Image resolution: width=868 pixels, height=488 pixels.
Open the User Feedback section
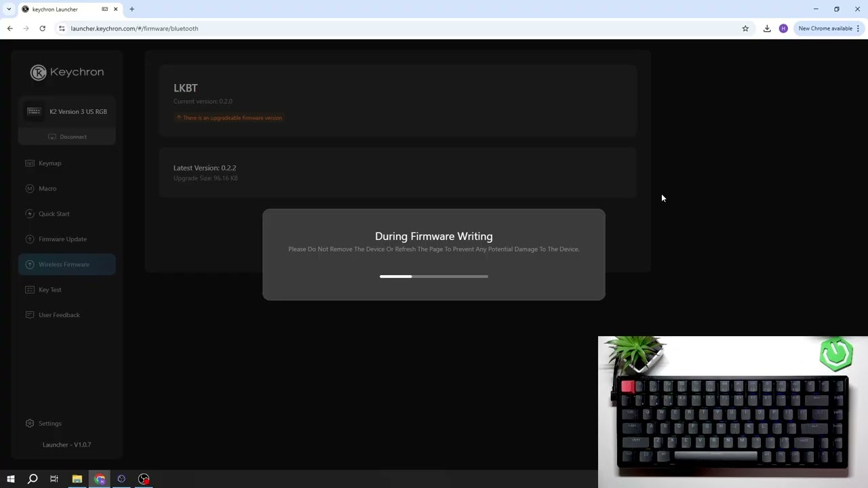tap(67, 315)
